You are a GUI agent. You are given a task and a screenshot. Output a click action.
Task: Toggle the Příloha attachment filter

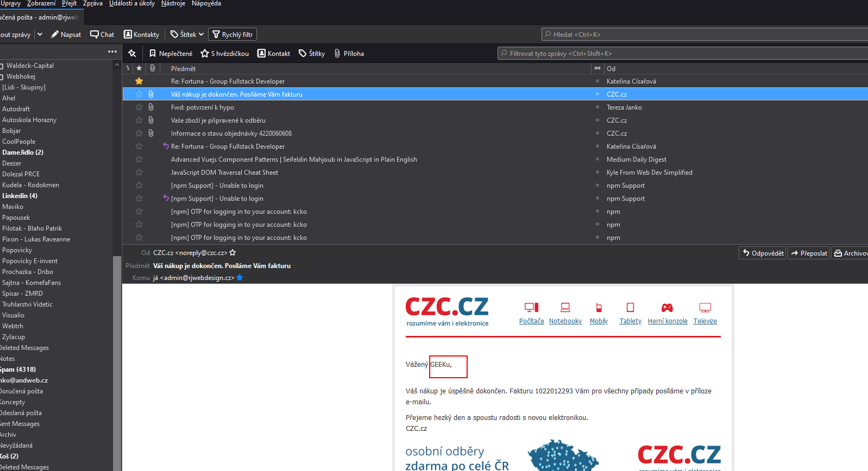click(x=349, y=53)
